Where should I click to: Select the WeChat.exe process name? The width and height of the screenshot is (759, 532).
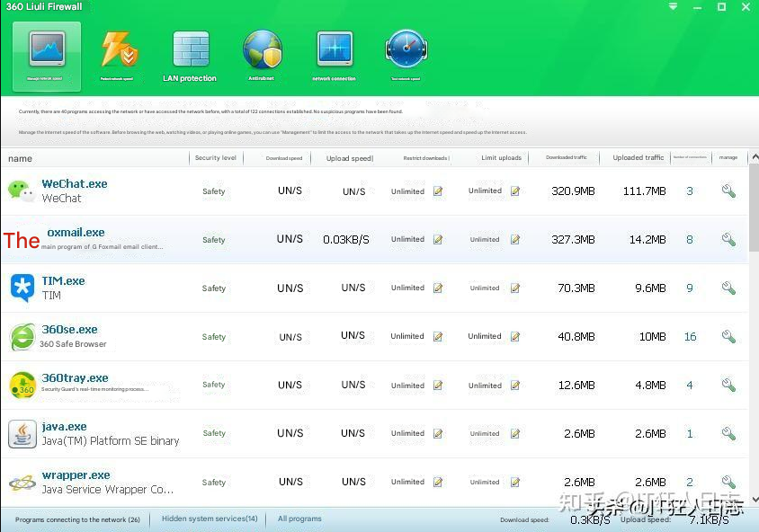[x=75, y=184]
